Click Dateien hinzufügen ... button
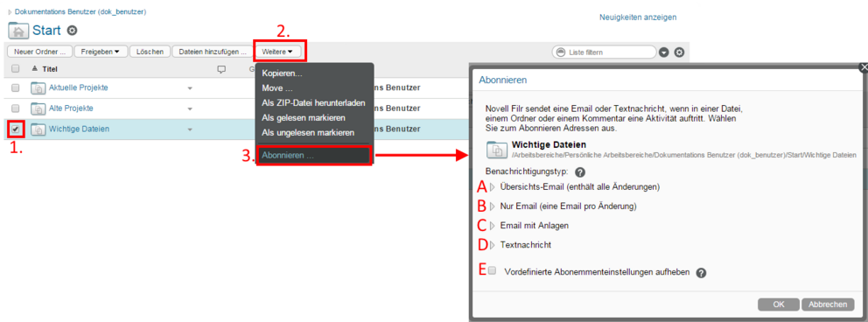The width and height of the screenshot is (868, 322). (213, 52)
